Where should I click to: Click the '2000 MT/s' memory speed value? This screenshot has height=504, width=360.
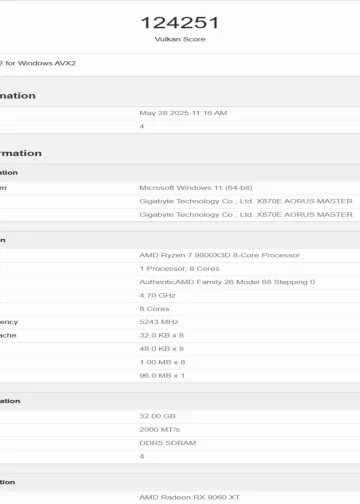coord(159,430)
